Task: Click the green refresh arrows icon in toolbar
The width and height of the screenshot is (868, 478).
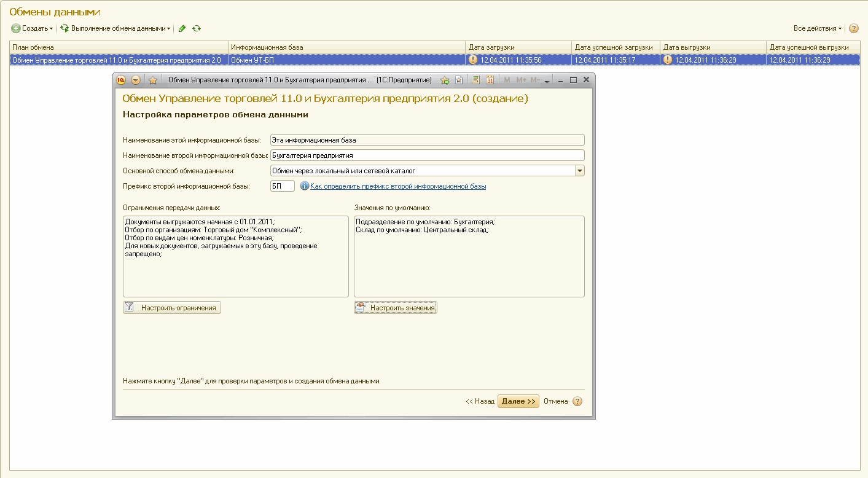Action: click(197, 28)
